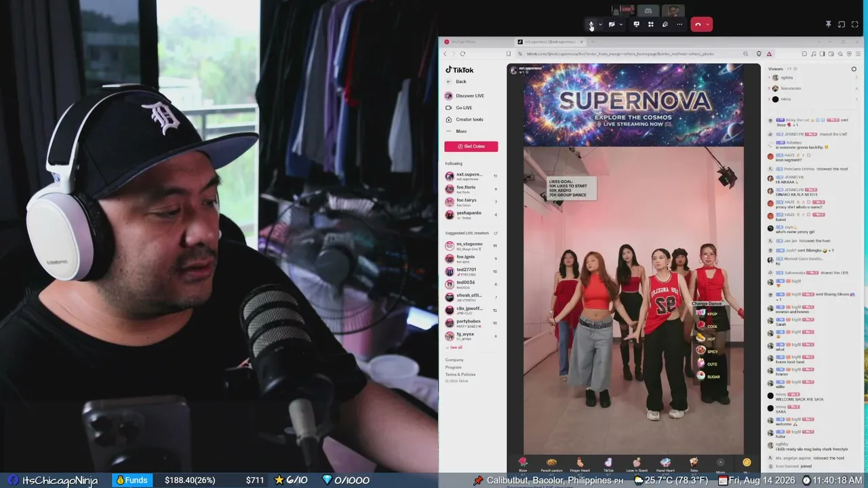Pop out the call window
Screen dimensions: 868x488
point(842,24)
